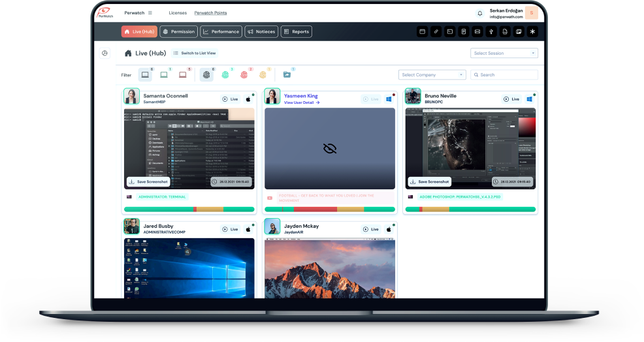Click the pie chart icon in left sidebar

[x=105, y=54]
